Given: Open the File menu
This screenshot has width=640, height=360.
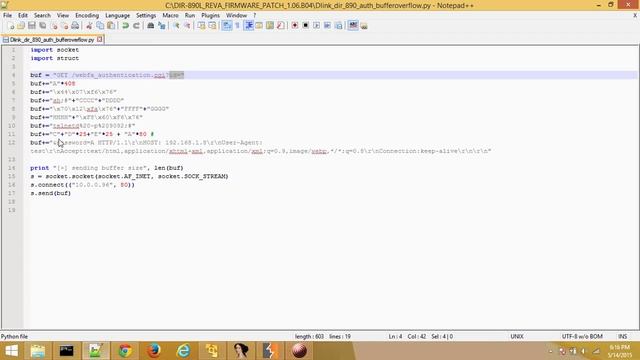Looking at the screenshot, I should [x=7, y=16].
